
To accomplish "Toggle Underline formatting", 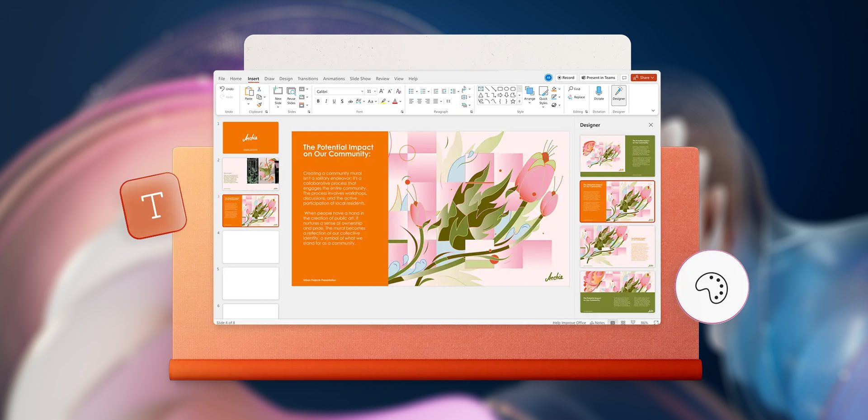I will (334, 101).
